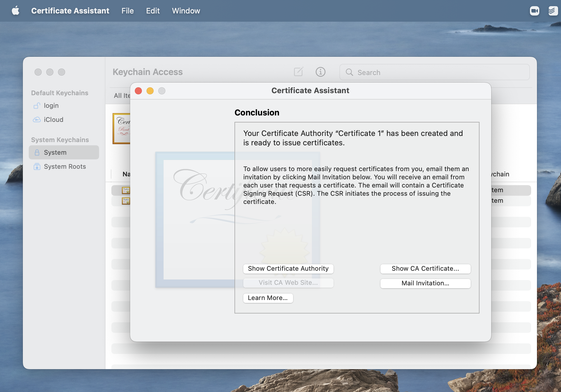The image size is (561, 392).
Task: Click the root certificate thumbnail in Keychain Access
Action: pos(121,129)
